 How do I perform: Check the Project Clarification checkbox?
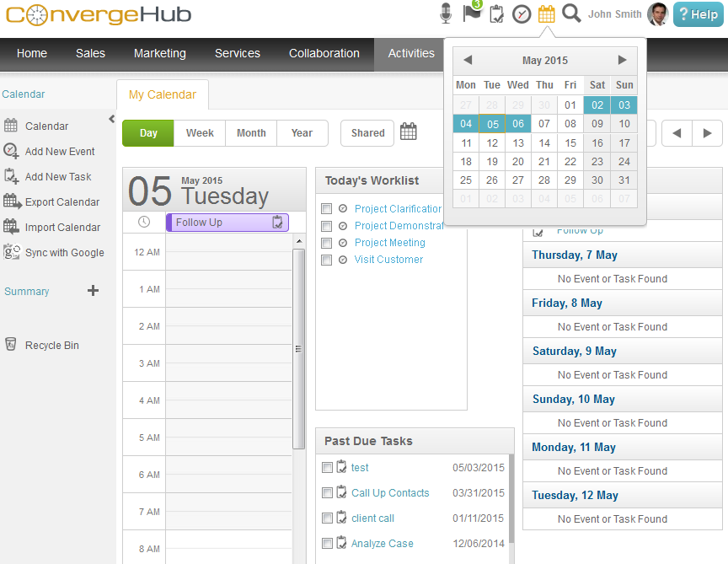[x=326, y=209]
